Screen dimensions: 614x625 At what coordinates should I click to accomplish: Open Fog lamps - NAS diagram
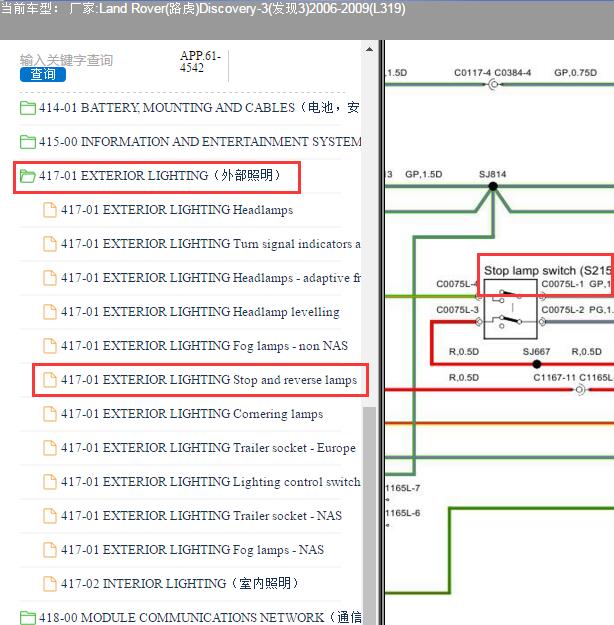pos(192,550)
